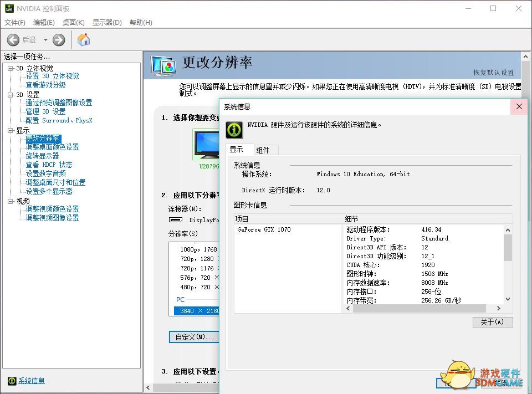Open 旋转显示器 task
This screenshot has width=532, height=394.
click(43, 156)
